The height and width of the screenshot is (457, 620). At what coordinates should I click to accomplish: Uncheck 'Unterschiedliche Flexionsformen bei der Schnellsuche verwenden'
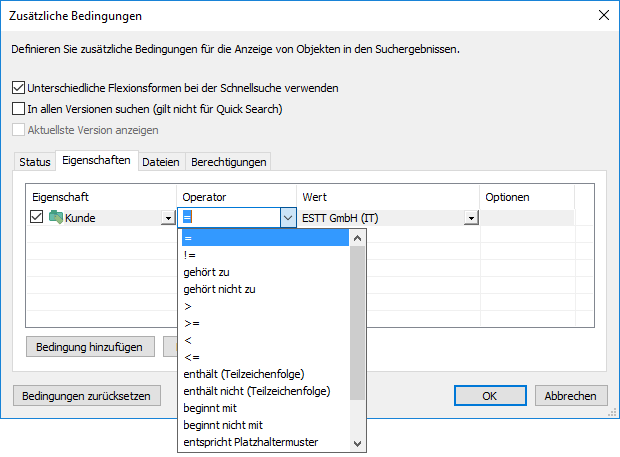pyautogui.click(x=18, y=88)
